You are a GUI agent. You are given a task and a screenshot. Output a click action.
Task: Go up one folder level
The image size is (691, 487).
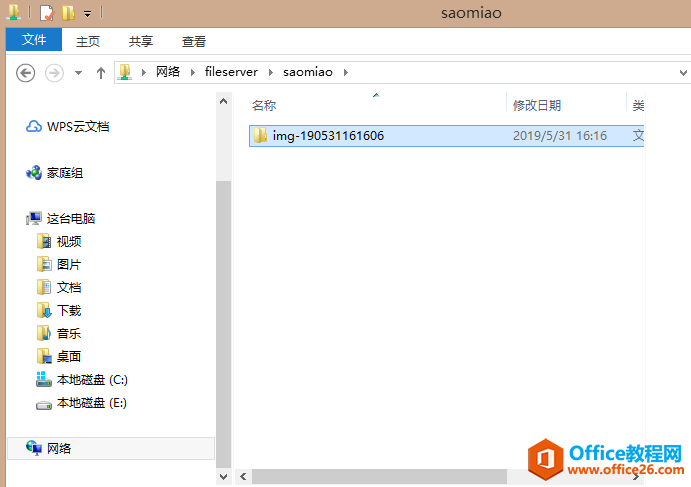(101, 73)
